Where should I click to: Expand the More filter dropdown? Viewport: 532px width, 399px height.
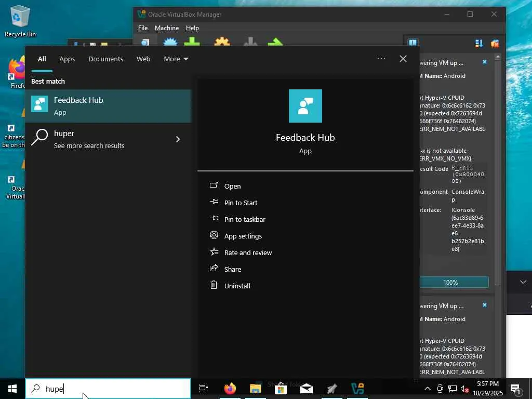(x=176, y=59)
